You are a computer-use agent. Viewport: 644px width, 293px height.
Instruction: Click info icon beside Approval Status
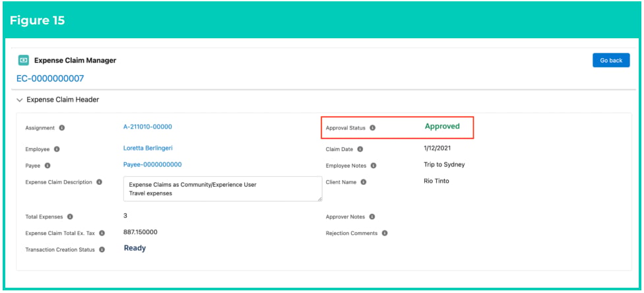373,128
